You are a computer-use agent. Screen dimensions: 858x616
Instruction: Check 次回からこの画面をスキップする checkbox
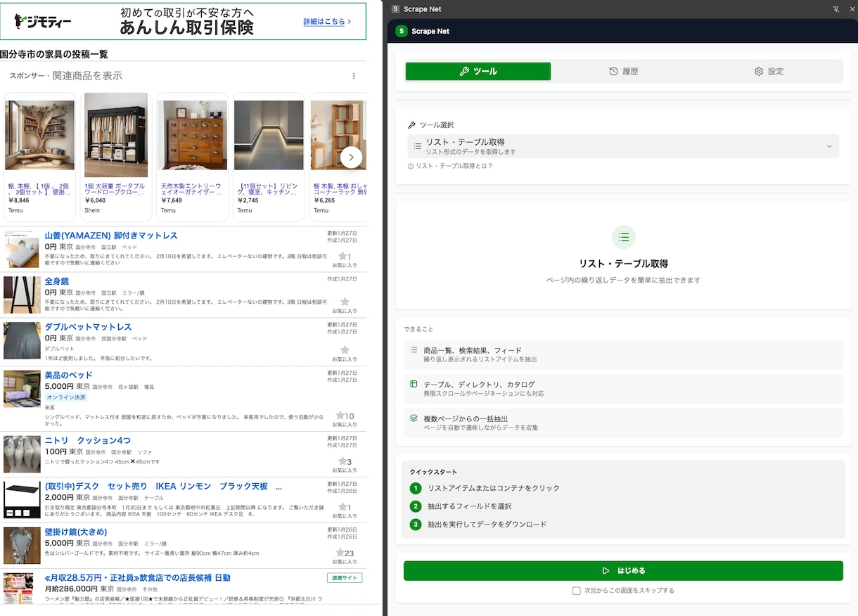pyautogui.click(x=577, y=591)
